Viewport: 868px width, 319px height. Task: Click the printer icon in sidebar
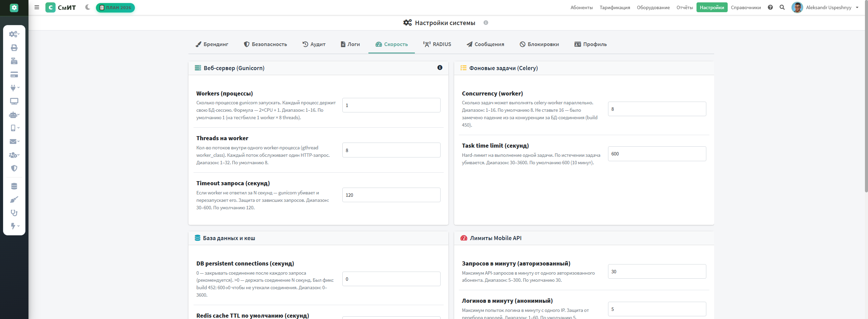pos(14,48)
